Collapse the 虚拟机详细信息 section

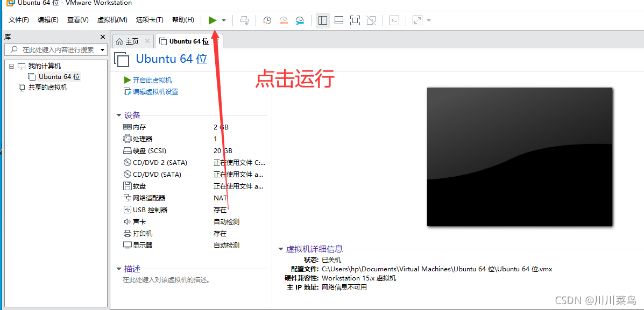(280, 249)
